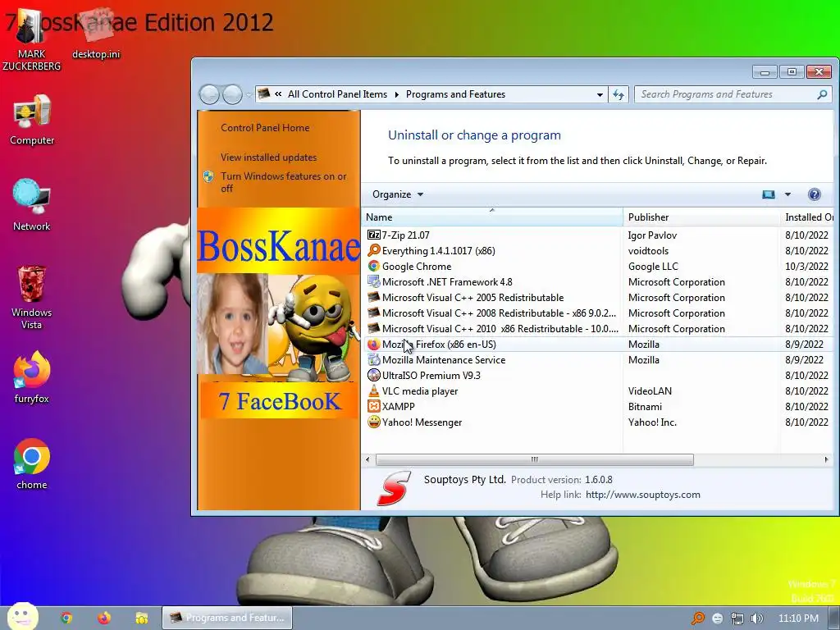Screen dimensions: 840x630
Task: Expand the breadcrumb chevron before All Control Panel Items
Action: click(x=278, y=94)
